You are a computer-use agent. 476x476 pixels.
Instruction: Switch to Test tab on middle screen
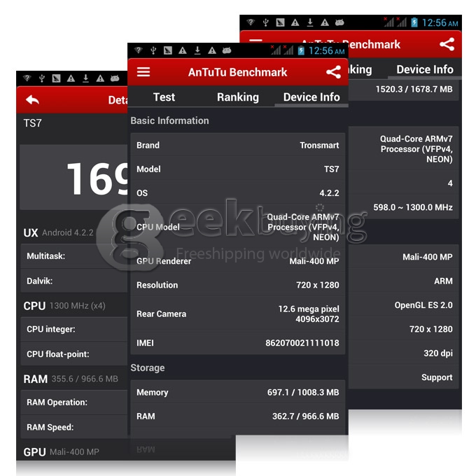(164, 97)
